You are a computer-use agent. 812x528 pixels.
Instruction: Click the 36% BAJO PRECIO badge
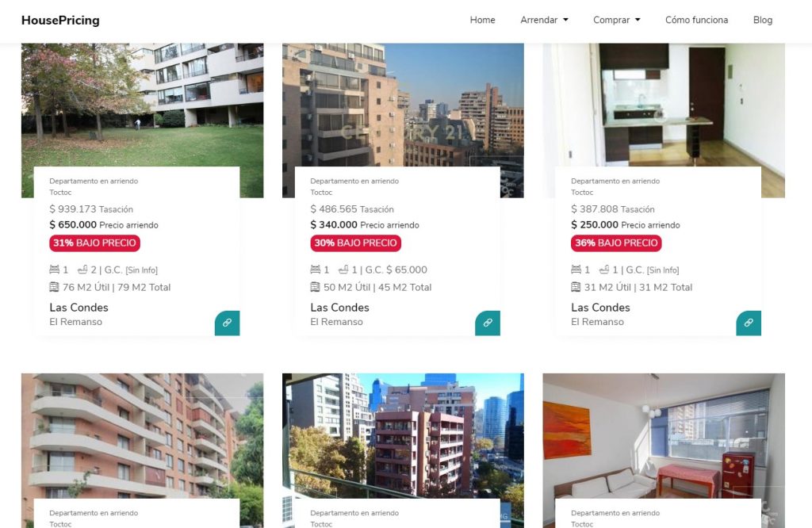click(x=616, y=243)
